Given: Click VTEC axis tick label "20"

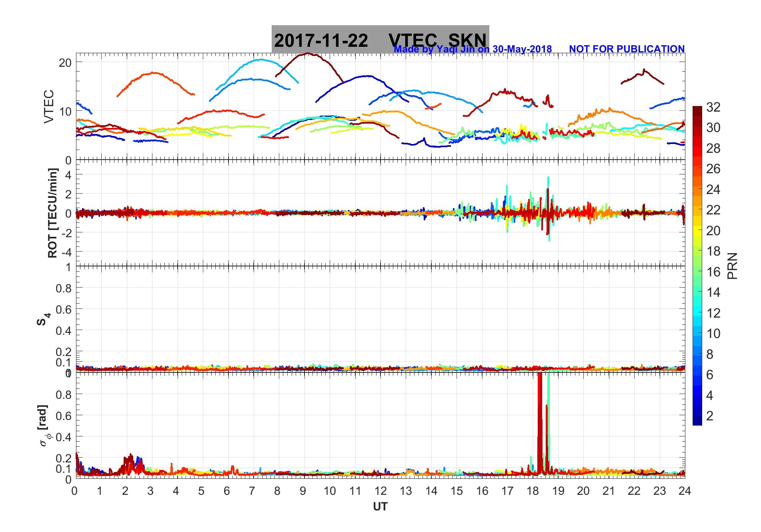Looking at the screenshot, I should 65,63.
